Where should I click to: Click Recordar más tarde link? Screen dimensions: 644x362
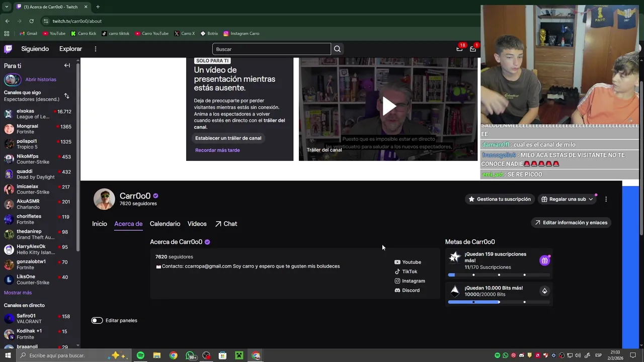click(217, 150)
